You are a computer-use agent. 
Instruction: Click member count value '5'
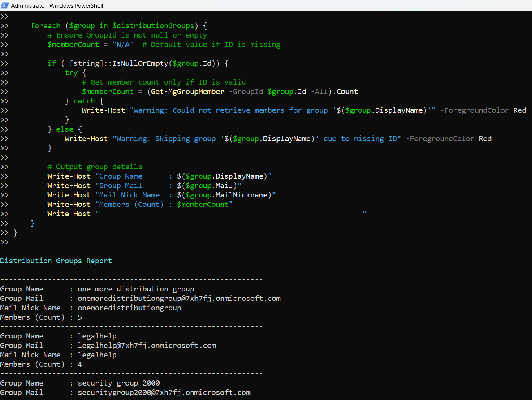[80, 317]
